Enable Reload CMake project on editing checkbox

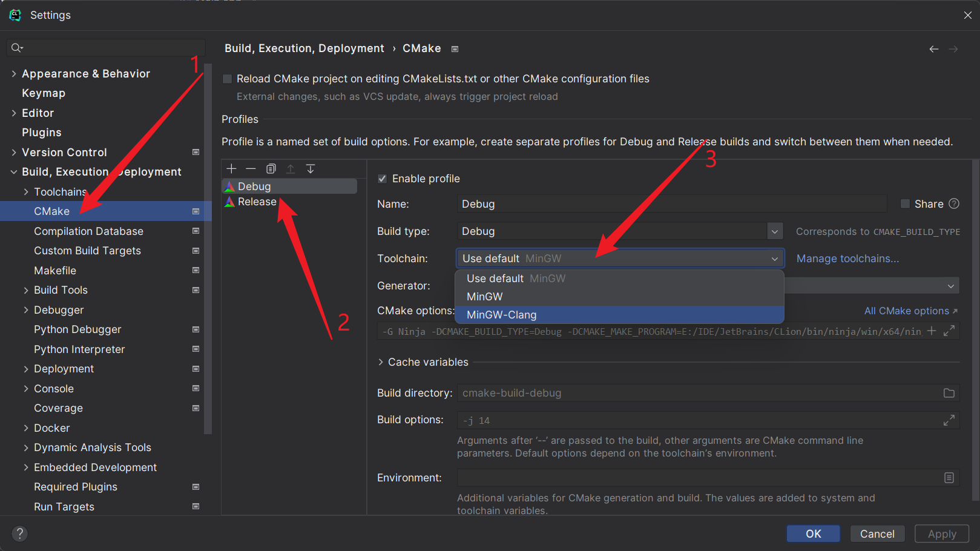pyautogui.click(x=228, y=79)
